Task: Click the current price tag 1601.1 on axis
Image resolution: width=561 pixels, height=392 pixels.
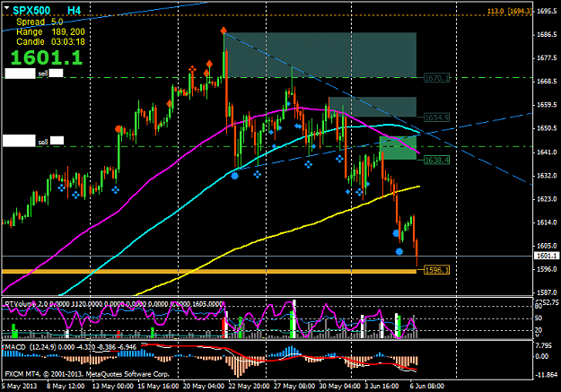Action: click(547, 256)
